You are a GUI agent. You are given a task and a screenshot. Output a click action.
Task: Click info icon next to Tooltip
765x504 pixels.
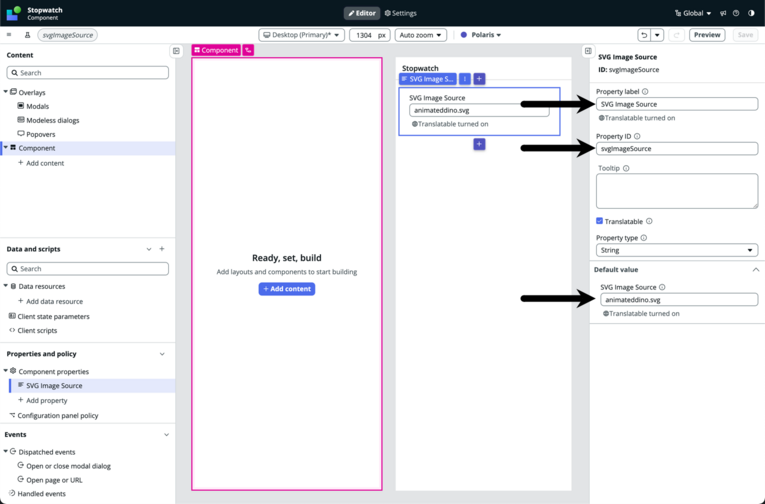[626, 168]
